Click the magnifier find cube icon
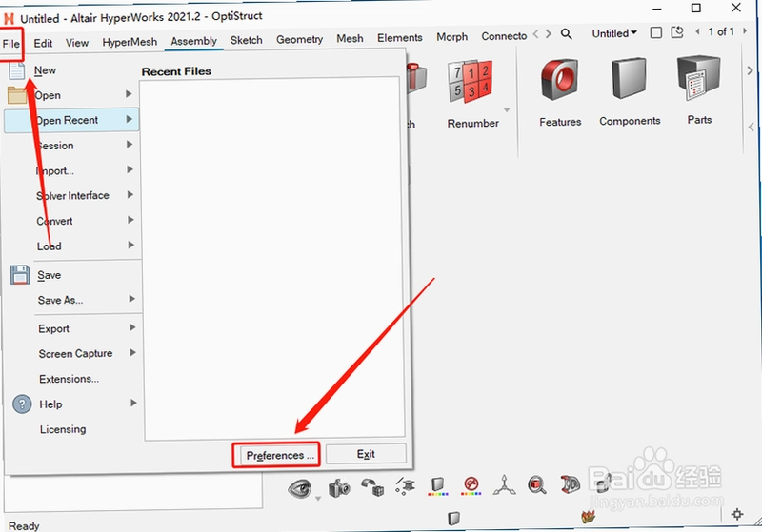Screen dimensions: 762x532 pyautogui.click(x=537, y=484)
